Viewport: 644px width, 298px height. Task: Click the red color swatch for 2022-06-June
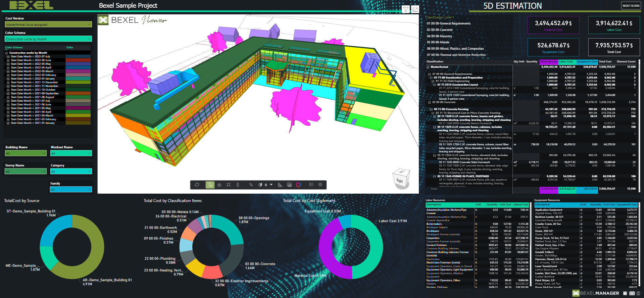[x=78, y=60]
